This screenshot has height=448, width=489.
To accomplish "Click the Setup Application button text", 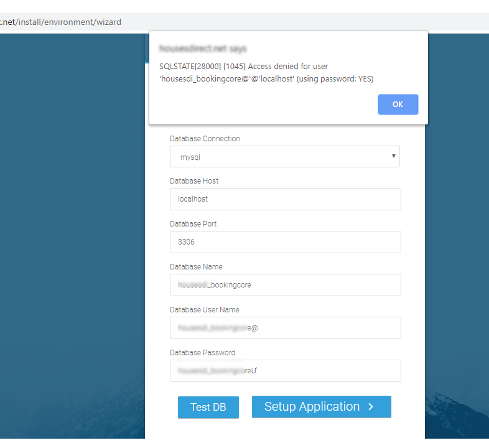I will pos(312,406).
